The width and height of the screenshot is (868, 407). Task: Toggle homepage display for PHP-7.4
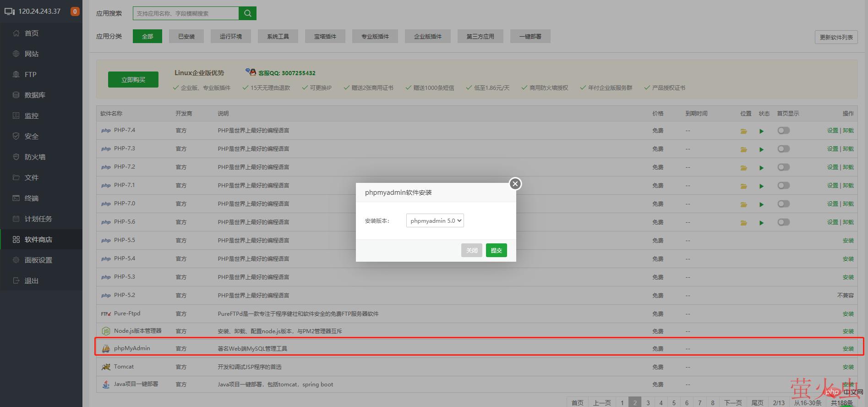[x=783, y=131]
